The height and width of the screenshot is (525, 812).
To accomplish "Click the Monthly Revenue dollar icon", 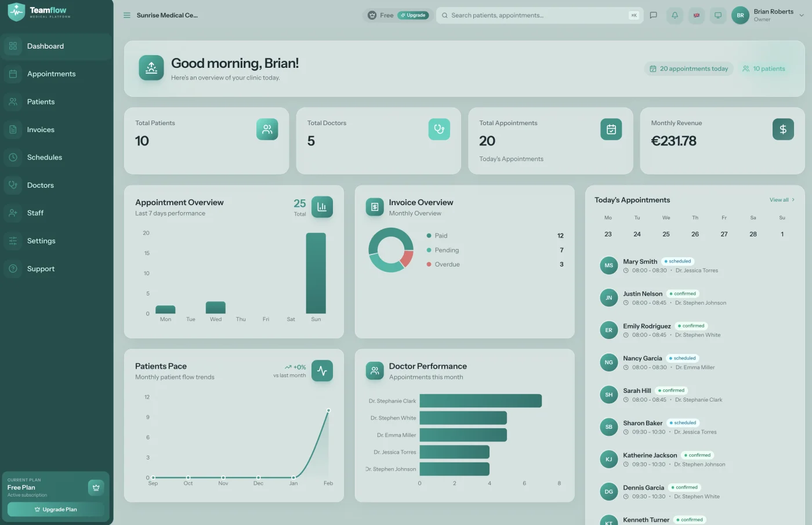I will [783, 129].
